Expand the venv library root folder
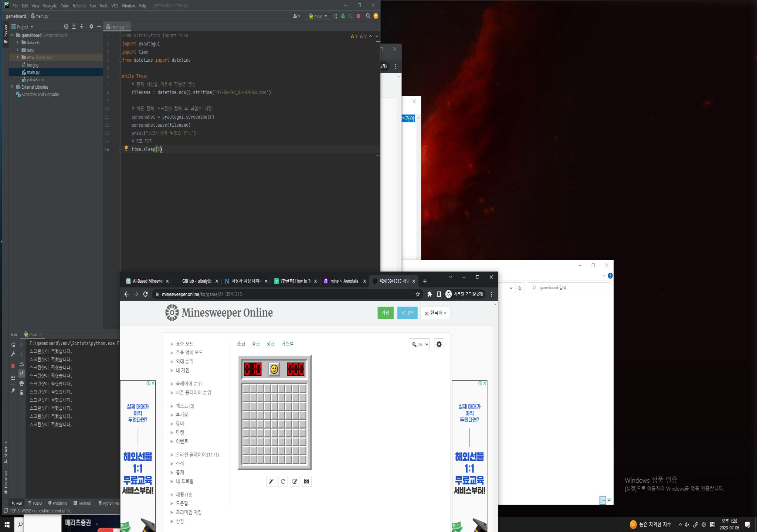The image size is (757, 532). [17, 57]
